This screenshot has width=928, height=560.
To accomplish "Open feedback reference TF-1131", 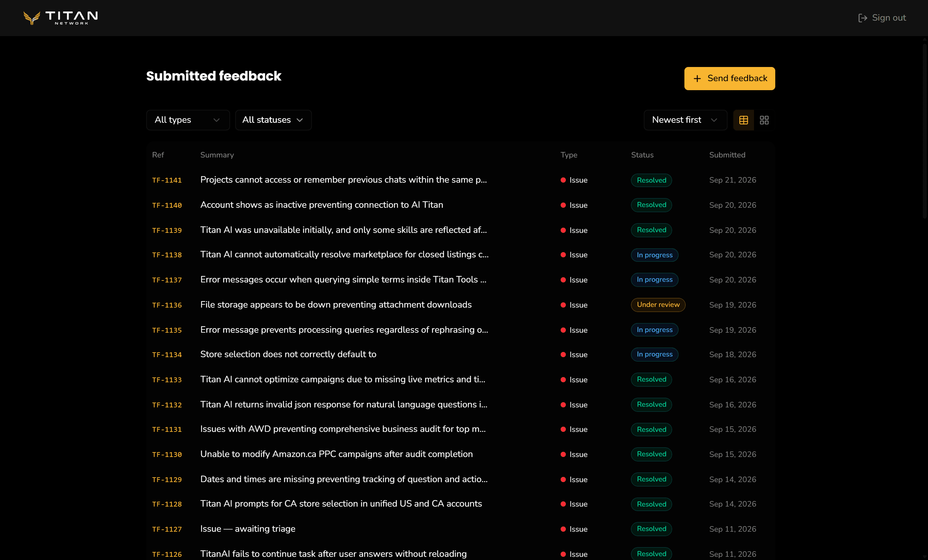I will point(167,429).
